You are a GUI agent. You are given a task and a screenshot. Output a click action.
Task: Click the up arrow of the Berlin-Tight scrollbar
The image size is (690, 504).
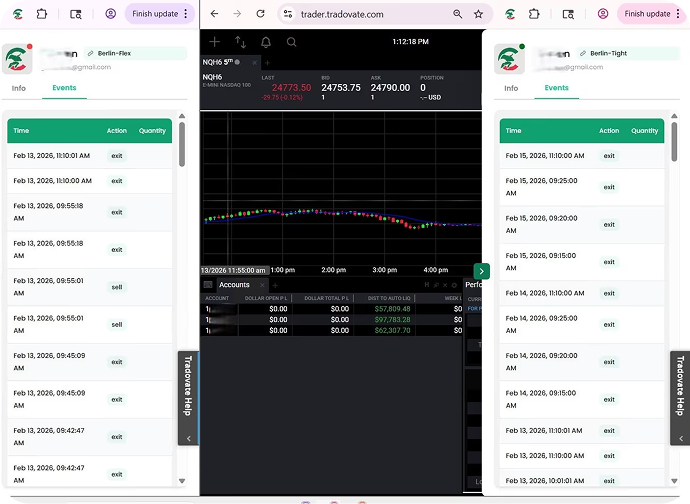(x=674, y=116)
